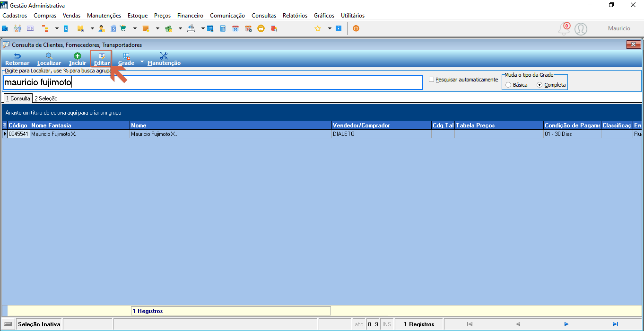
Task: Click the Grade button
Action: 126,59
